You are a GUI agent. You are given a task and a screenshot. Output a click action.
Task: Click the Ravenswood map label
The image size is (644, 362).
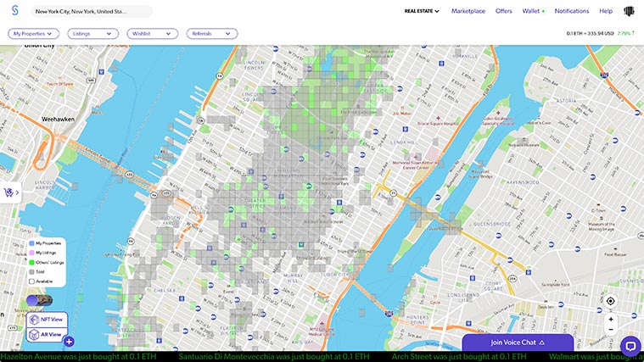point(523,181)
